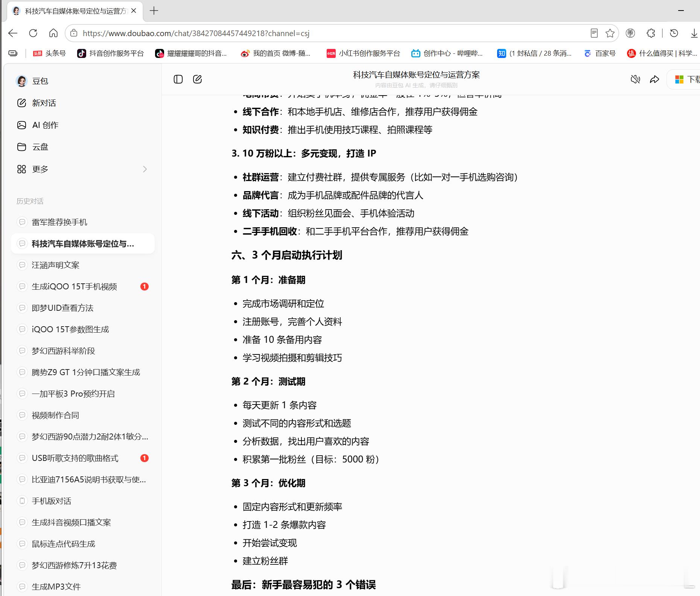The image size is (700, 596).
Task: Open 一加平板3 Pro预约开启 conversation
Action: point(83,394)
